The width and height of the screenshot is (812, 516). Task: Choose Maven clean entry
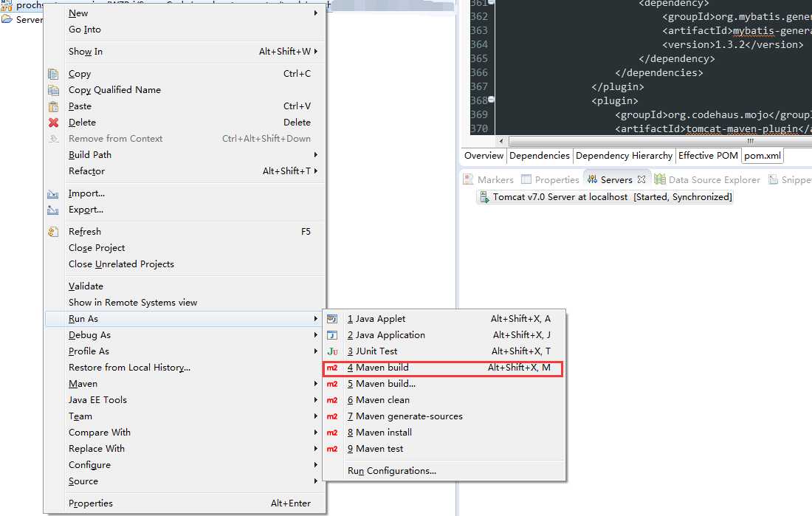coord(444,400)
